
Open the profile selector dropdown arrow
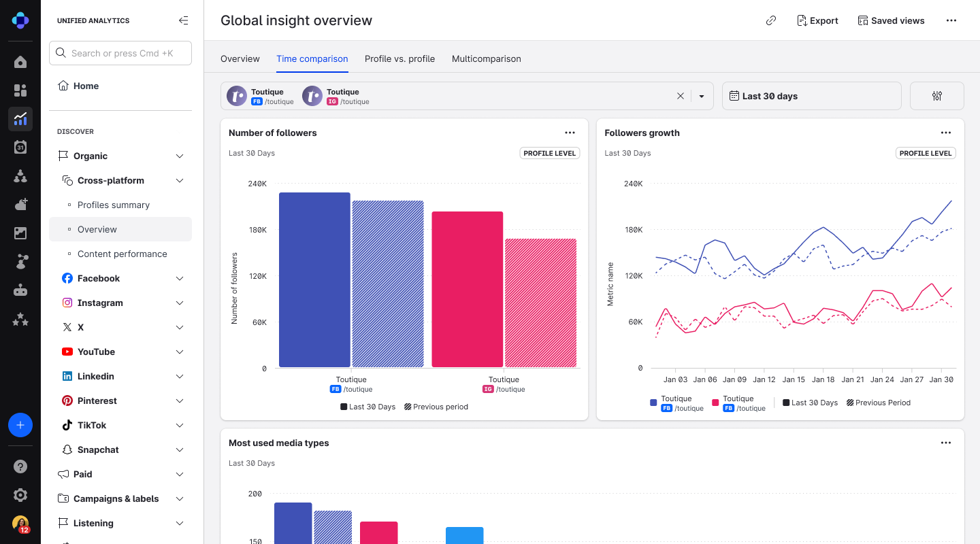702,96
